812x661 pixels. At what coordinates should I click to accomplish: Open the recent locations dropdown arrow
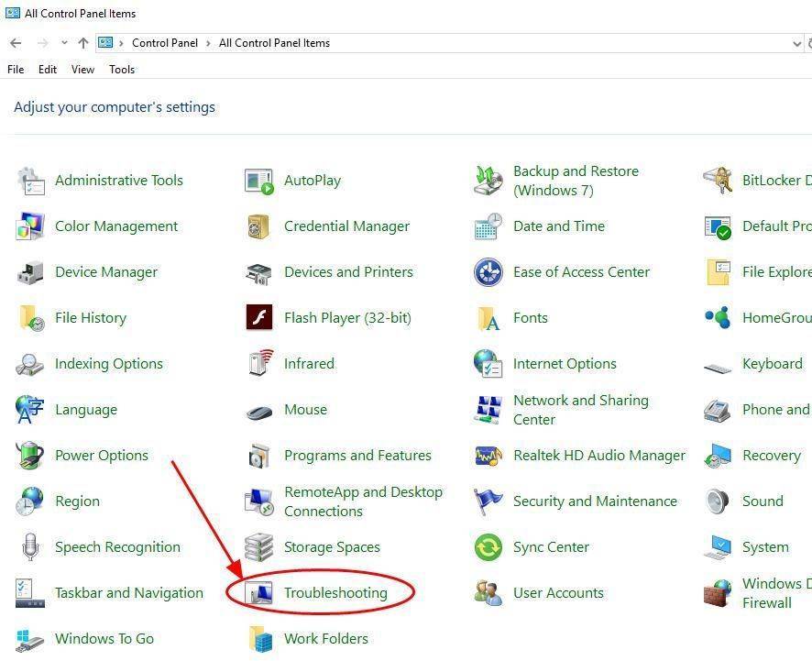point(64,43)
